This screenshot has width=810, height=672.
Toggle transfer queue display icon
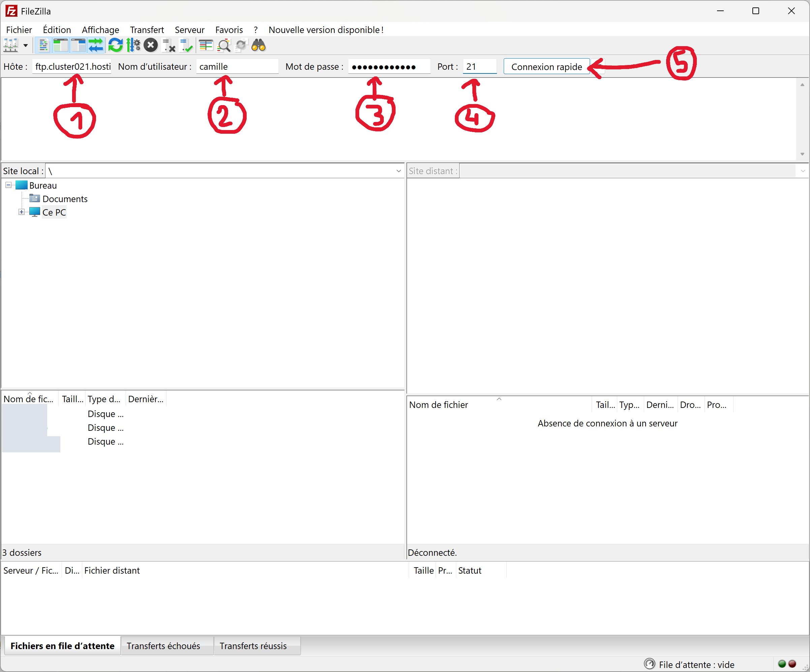[x=96, y=45]
